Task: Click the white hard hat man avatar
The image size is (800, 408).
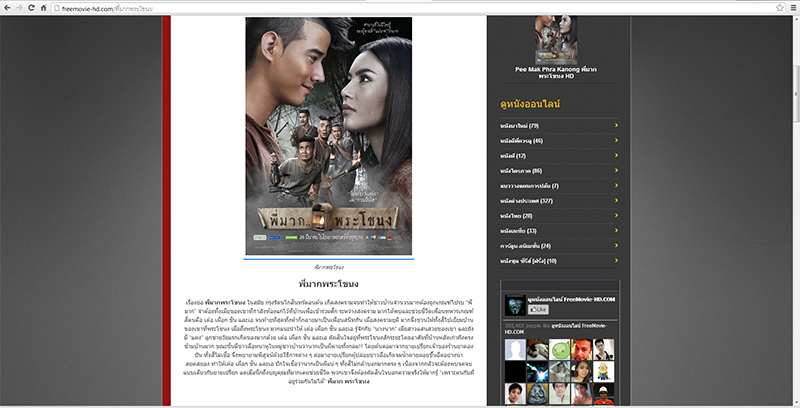Action: click(x=604, y=394)
